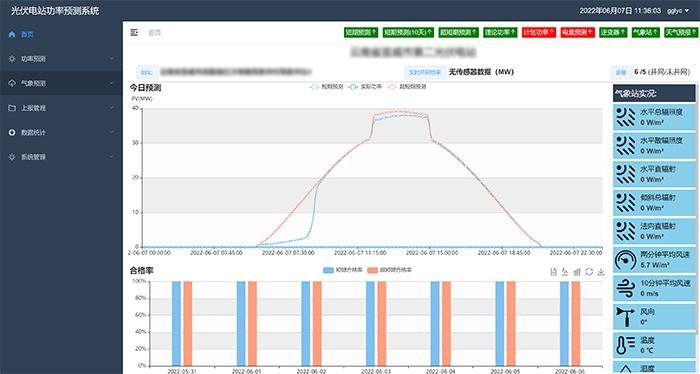This screenshot has width=700, height=374.
Task: Click the 今日预测 chart title
Action: pos(146,87)
